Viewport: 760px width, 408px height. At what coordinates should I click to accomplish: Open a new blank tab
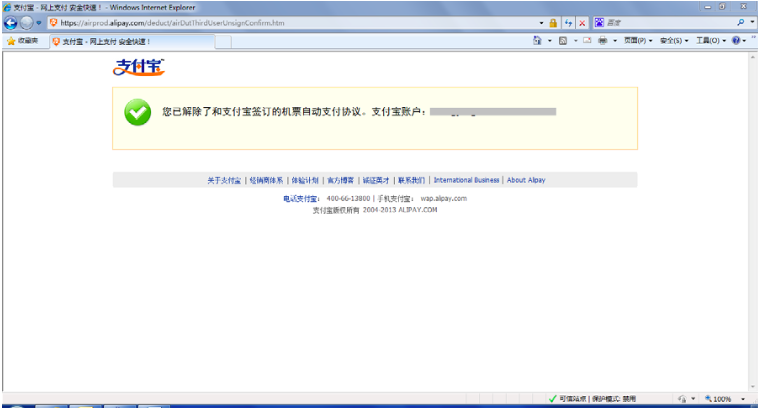pos(223,42)
